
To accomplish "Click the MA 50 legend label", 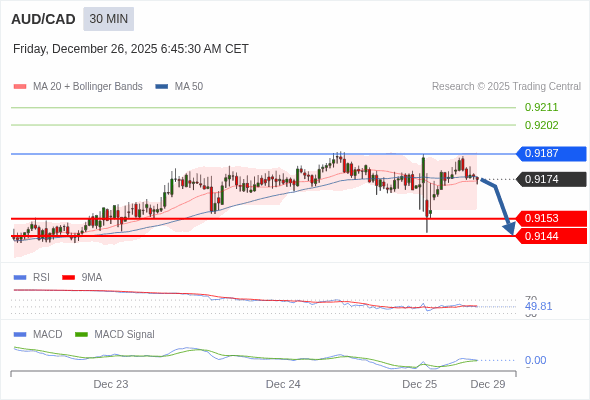I will coord(189,87).
